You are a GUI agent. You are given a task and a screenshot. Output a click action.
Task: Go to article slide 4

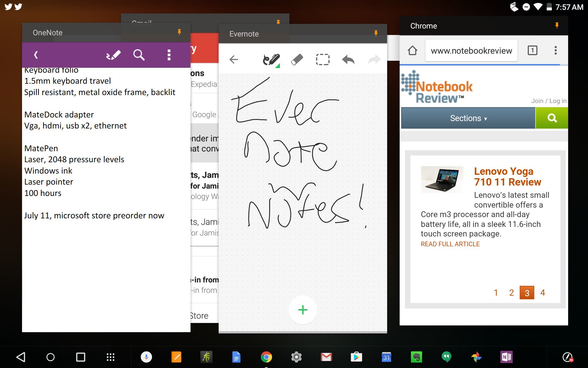click(x=543, y=293)
